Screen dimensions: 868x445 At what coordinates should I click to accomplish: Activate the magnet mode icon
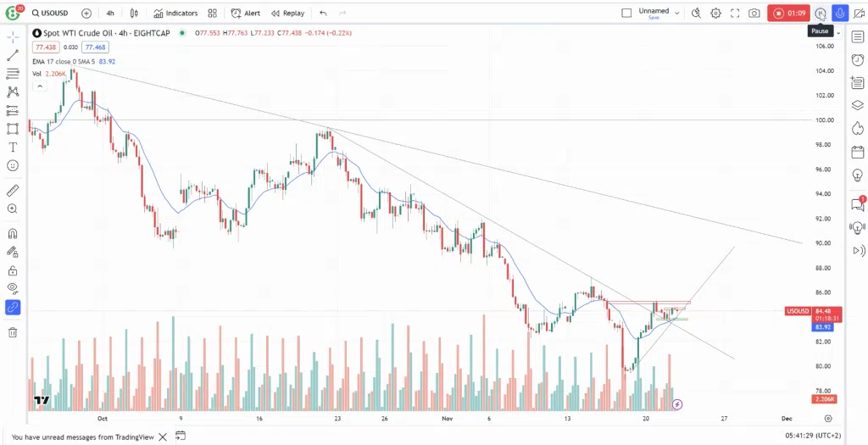click(x=13, y=234)
